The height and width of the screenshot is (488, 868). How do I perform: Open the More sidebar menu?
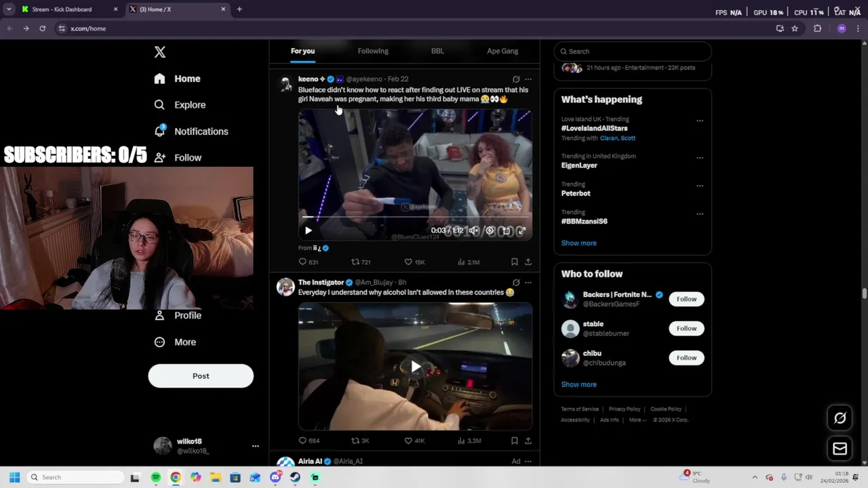point(175,342)
